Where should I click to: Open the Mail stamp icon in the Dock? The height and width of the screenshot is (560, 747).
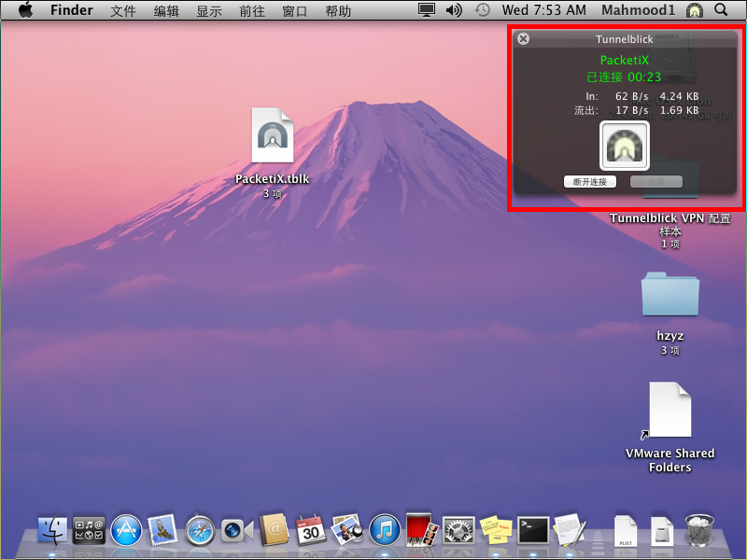coord(162,530)
